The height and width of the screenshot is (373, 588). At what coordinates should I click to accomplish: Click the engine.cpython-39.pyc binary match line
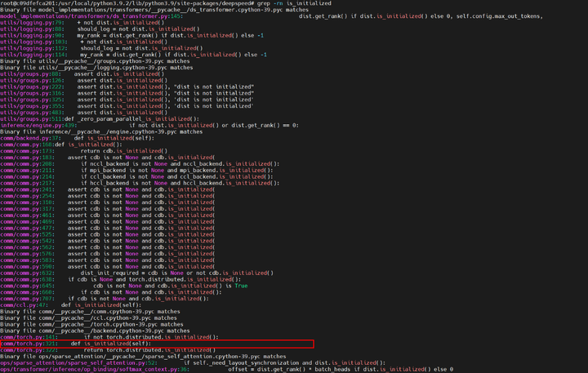click(101, 131)
